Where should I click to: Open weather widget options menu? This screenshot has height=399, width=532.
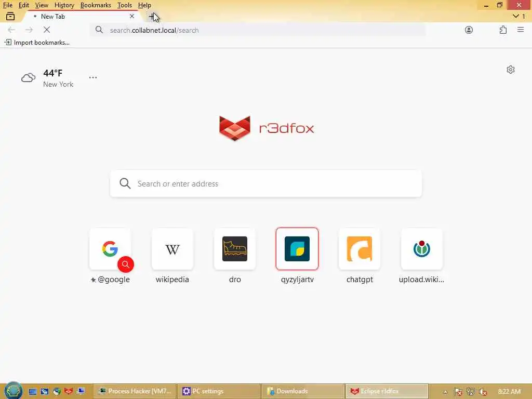pos(93,77)
